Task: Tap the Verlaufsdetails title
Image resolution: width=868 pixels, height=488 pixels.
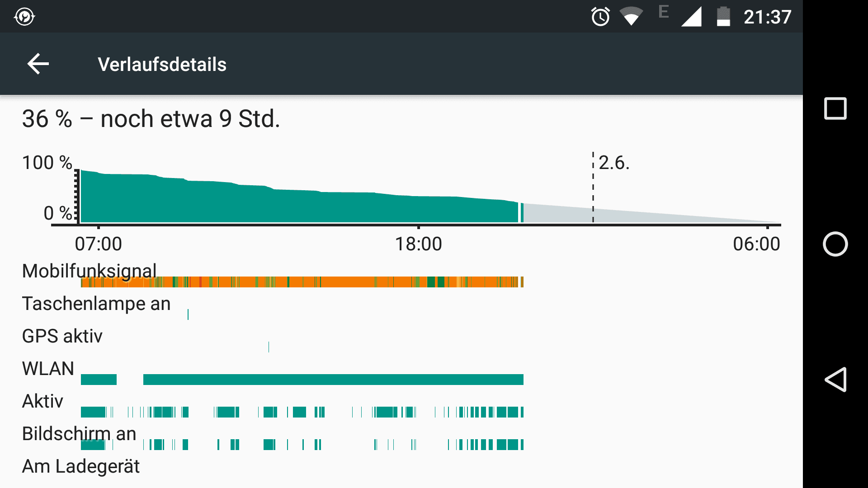Action: click(162, 64)
